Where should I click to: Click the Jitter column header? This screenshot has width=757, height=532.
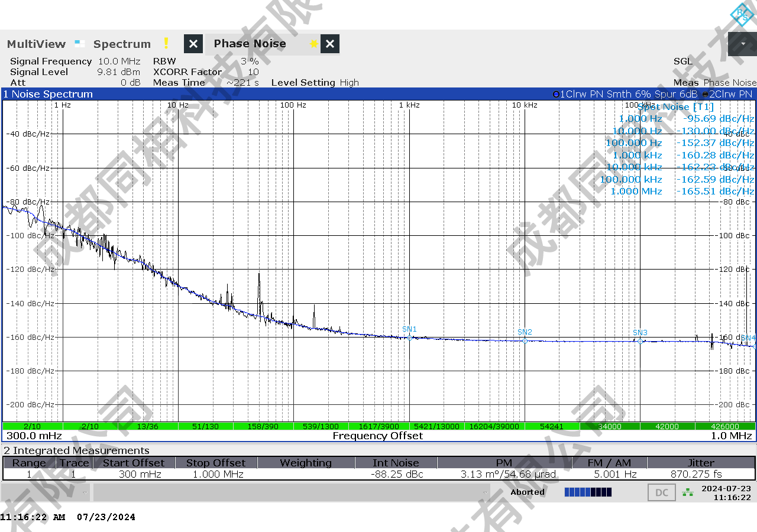pyautogui.click(x=701, y=463)
